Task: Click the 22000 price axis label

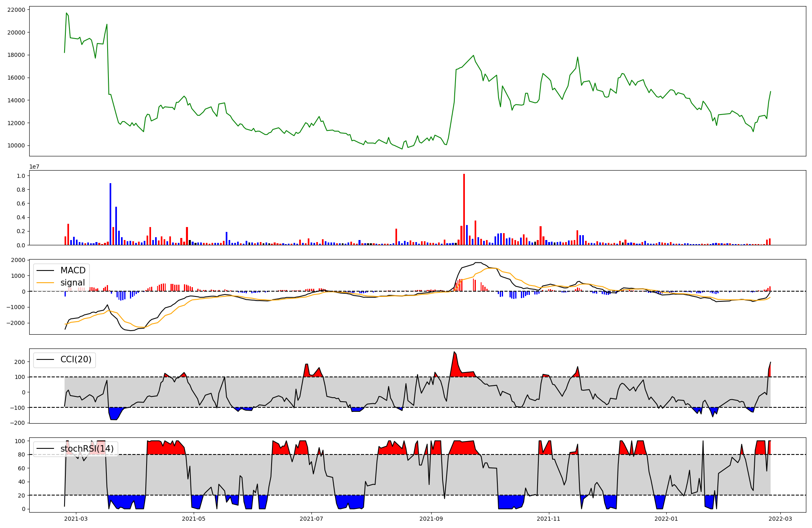Action: (x=16, y=10)
